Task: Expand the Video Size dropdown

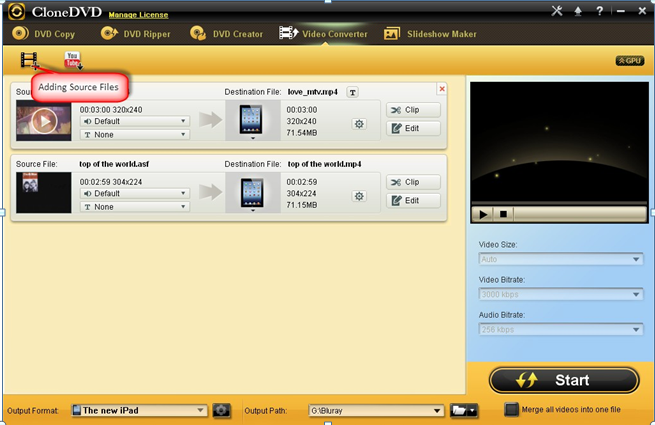Action: (x=561, y=259)
